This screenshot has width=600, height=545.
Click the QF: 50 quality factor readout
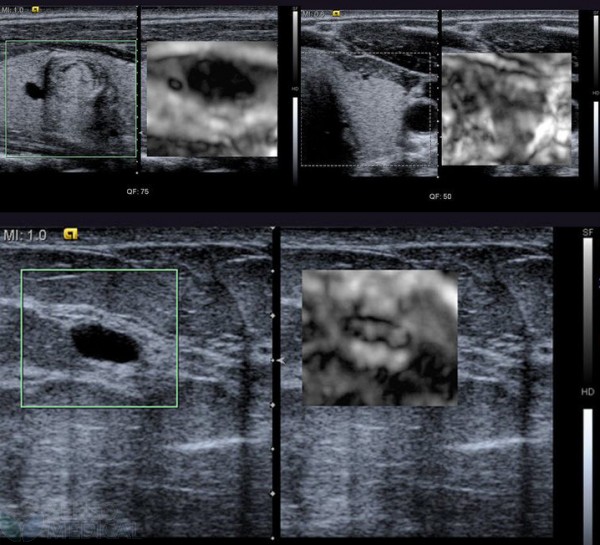tap(440, 196)
